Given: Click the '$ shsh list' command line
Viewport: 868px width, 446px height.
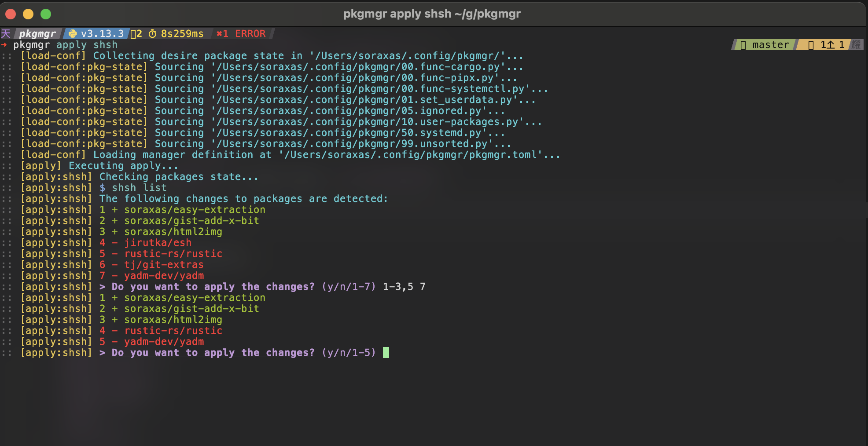Looking at the screenshot, I should (x=133, y=188).
